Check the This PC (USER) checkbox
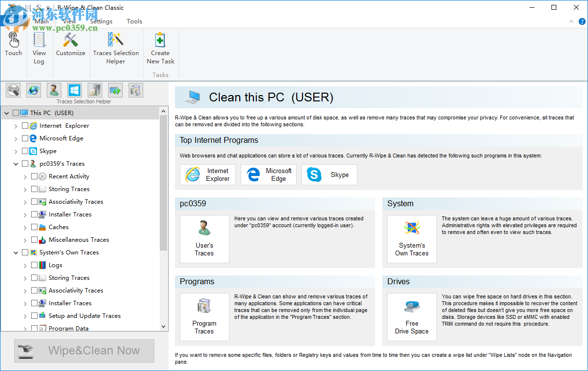This screenshot has width=588, height=371. pos(16,113)
